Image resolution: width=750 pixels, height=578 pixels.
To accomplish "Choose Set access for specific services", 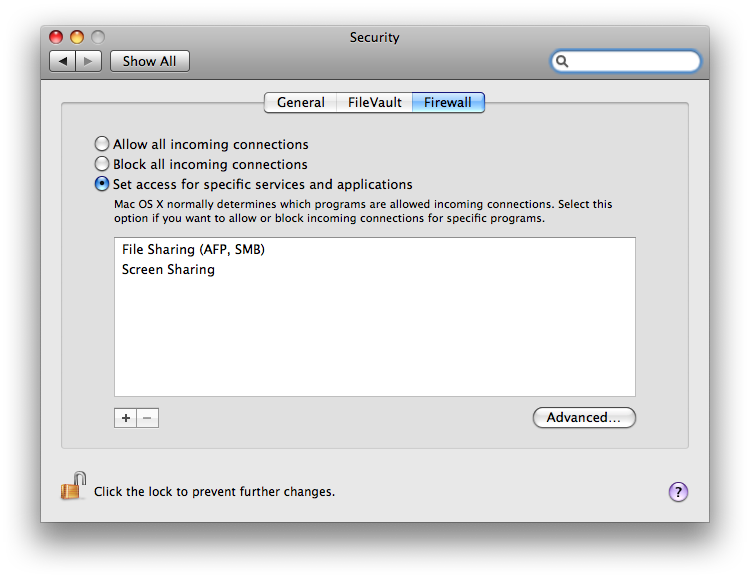I will click(102, 184).
